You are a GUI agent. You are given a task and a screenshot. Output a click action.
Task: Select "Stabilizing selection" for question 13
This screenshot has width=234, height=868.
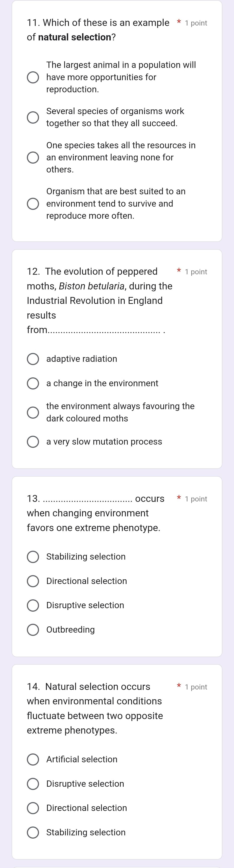[x=33, y=557]
